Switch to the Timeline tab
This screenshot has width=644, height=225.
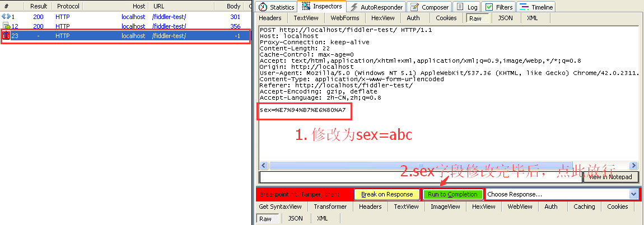pyautogui.click(x=536, y=7)
